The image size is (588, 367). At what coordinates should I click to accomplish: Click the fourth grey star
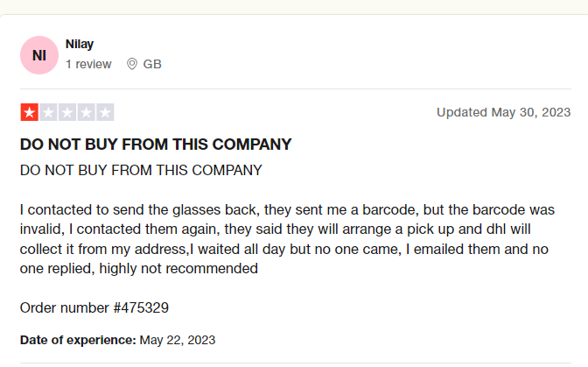pyautogui.click(x=87, y=112)
